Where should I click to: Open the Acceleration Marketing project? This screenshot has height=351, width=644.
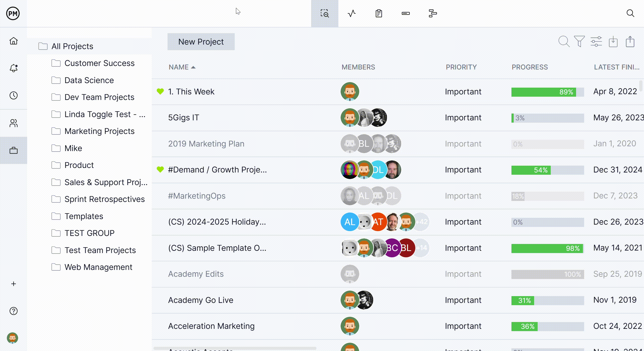211,326
